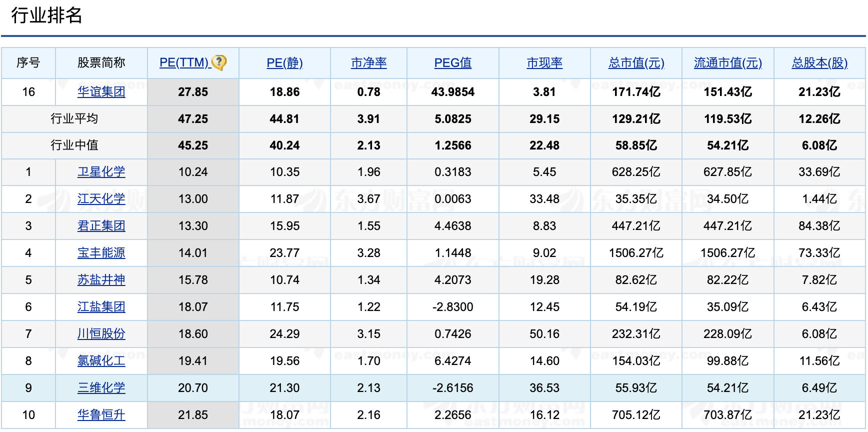This screenshot has height=432, width=868.
Task: Click the 行业平均 row label
Action: pyautogui.click(x=74, y=119)
